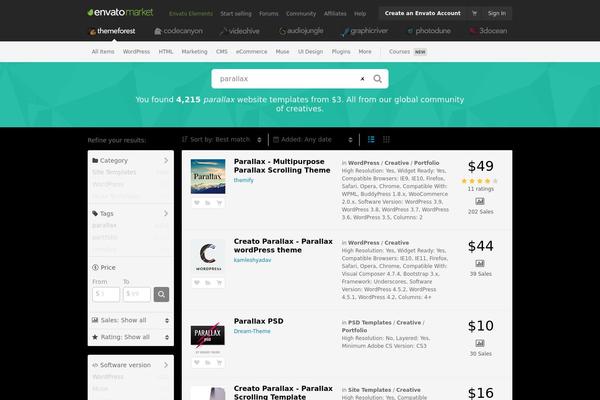Add Creato Parallax wordPress theme to cart
Screen dimensions: 600x400
coord(219,283)
